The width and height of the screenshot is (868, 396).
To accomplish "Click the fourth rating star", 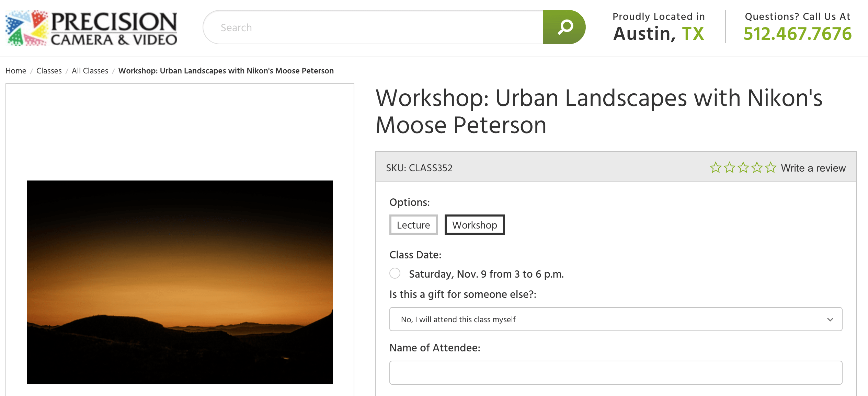I will tap(757, 167).
